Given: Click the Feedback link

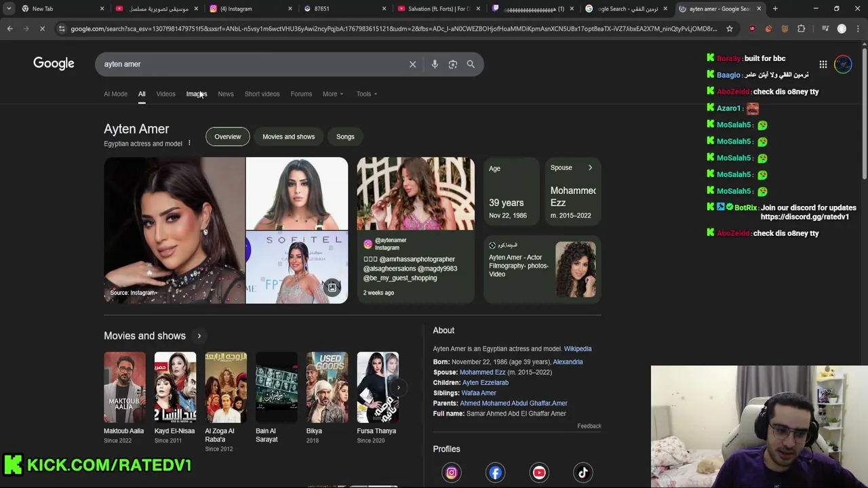Looking at the screenshot, I should tap(589, 426).
